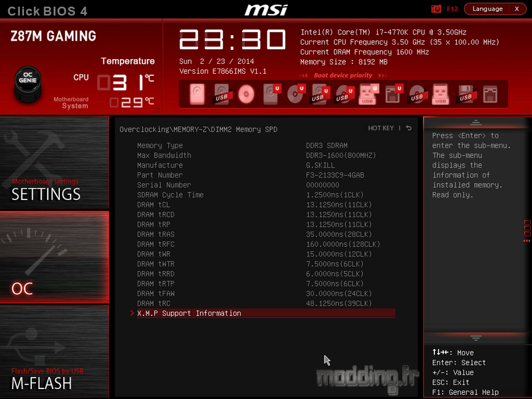Select the last network boot device icon

tap(490, 94)
